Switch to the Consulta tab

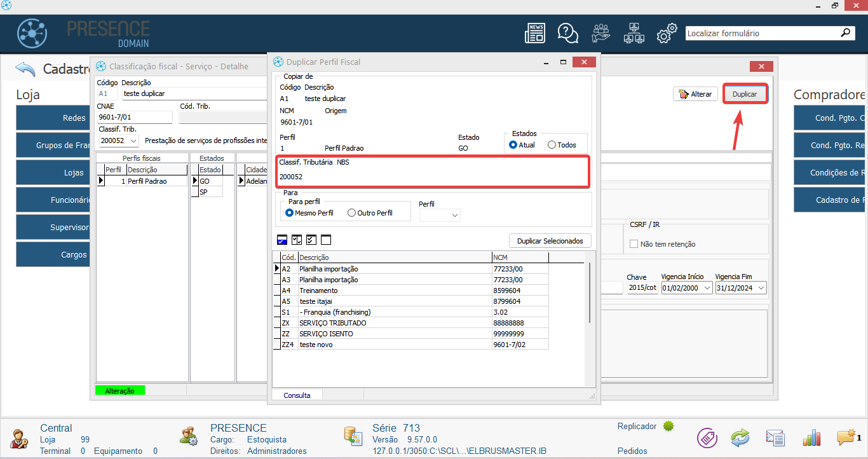(297, 395)
